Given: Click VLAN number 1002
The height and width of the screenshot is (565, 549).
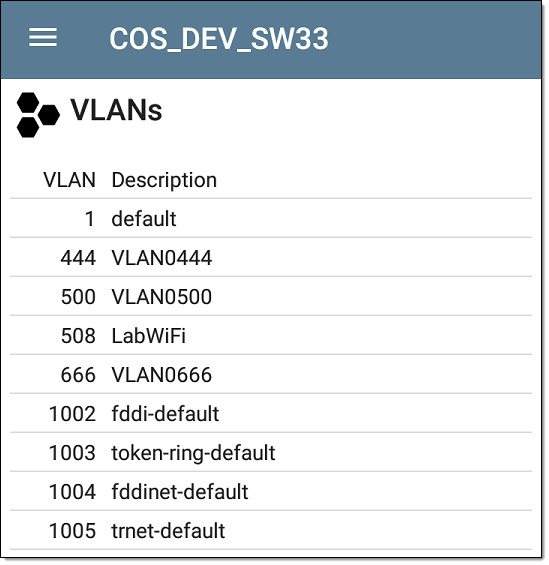Looking at the screenshot, I should [72, 414].
